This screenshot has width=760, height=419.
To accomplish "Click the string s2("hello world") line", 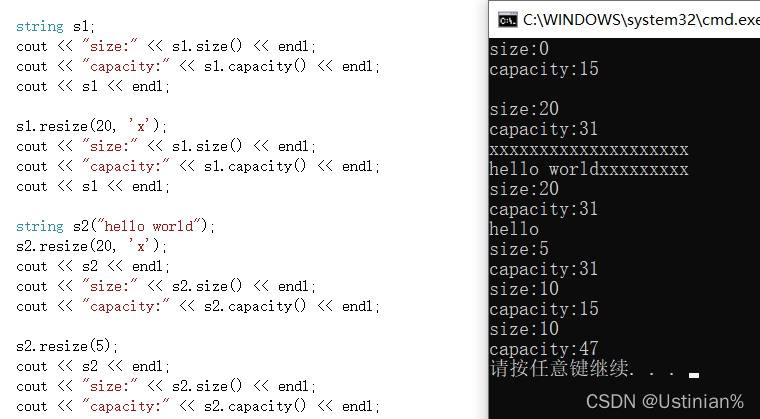I will (115, 226).
